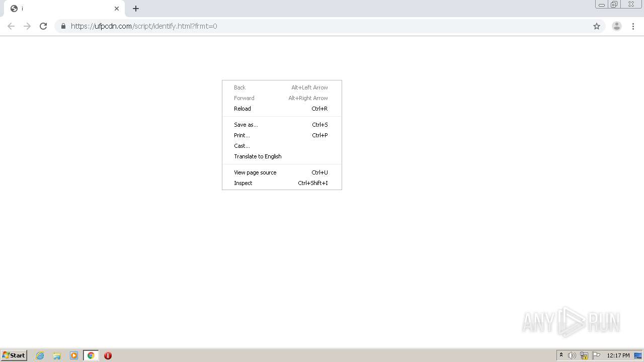Close the current tab titled 'i'
Viewport: 644px width, 362px height.
pos(117,9)
